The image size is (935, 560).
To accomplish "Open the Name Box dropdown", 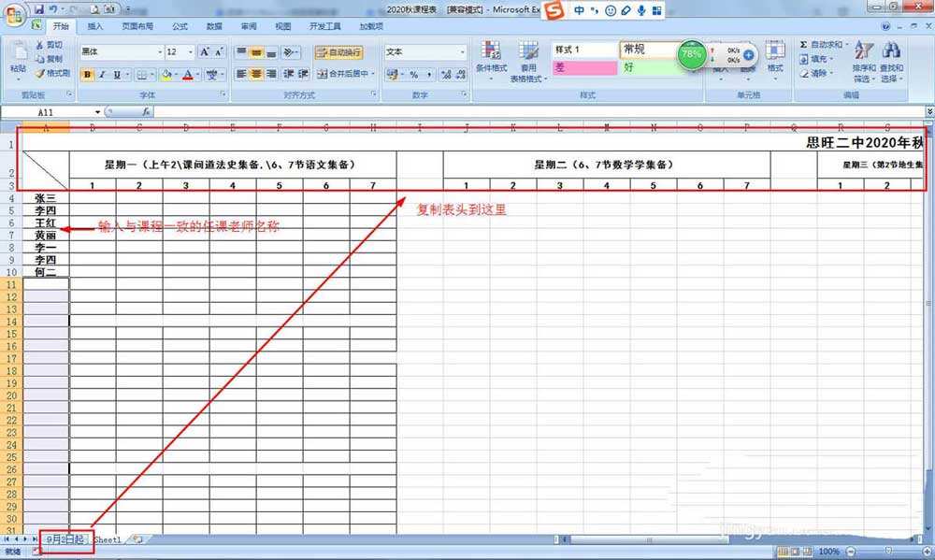I will (98, 112).
